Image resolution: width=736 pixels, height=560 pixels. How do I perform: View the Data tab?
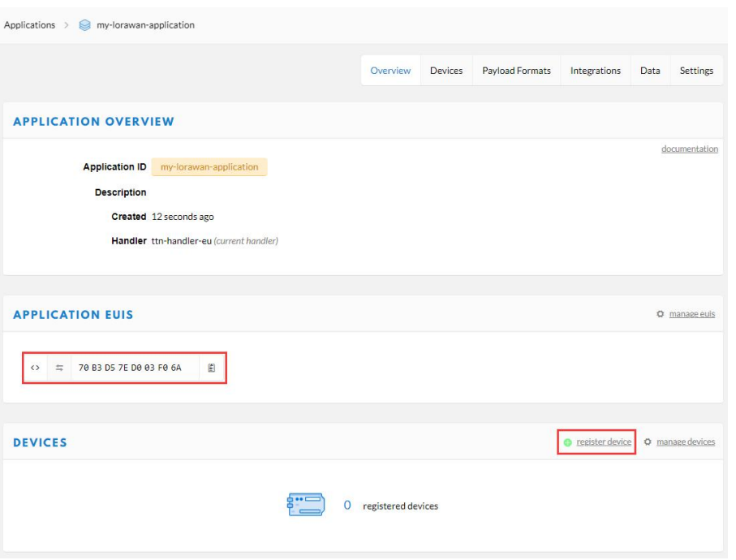[x=650, y=71]
